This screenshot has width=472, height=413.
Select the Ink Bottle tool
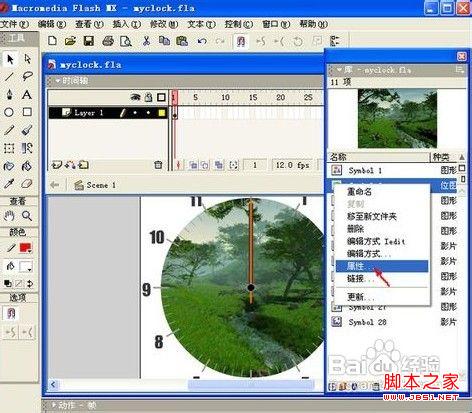(x=9, y=166)
